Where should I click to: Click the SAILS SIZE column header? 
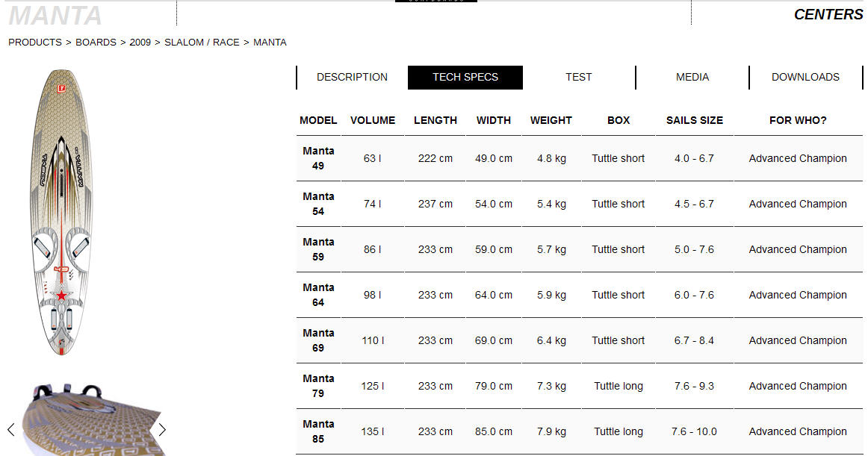(x=694, y=121)
